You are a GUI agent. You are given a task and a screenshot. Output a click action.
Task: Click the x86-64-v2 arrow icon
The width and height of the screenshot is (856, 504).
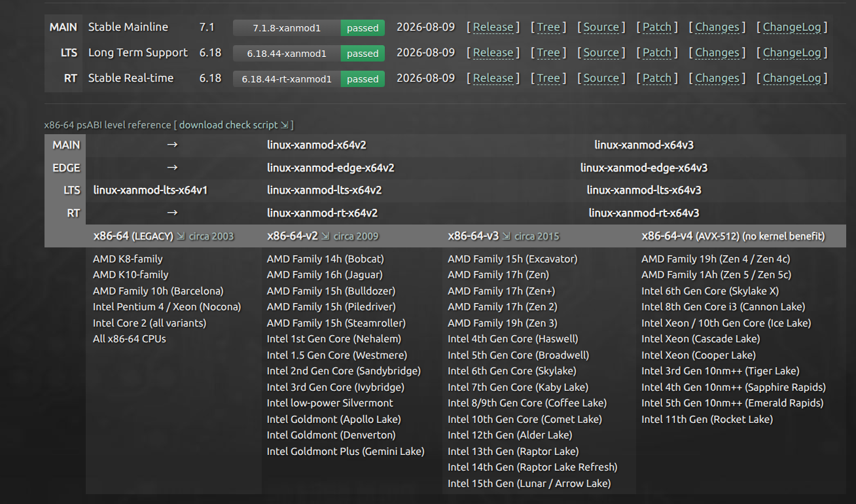325,236
